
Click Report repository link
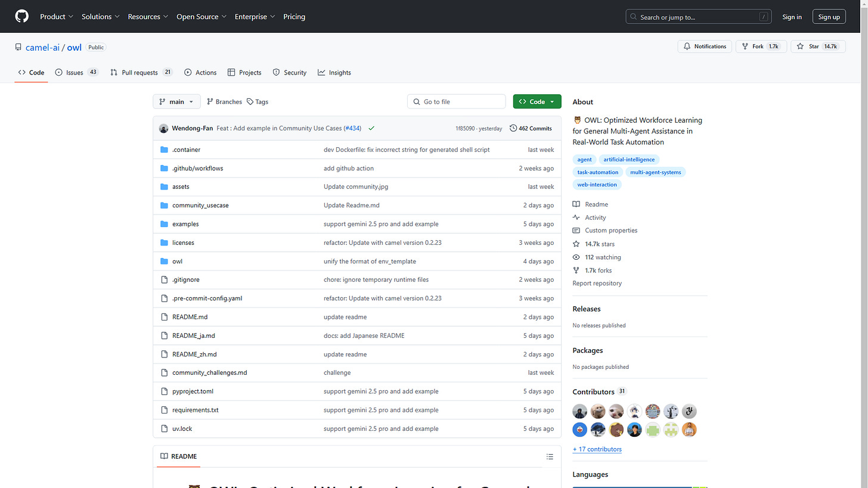(597, 284)
